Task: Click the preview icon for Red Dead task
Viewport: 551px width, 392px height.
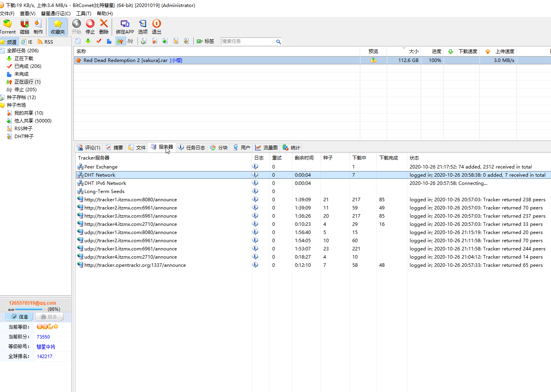Action: point(373,60)
